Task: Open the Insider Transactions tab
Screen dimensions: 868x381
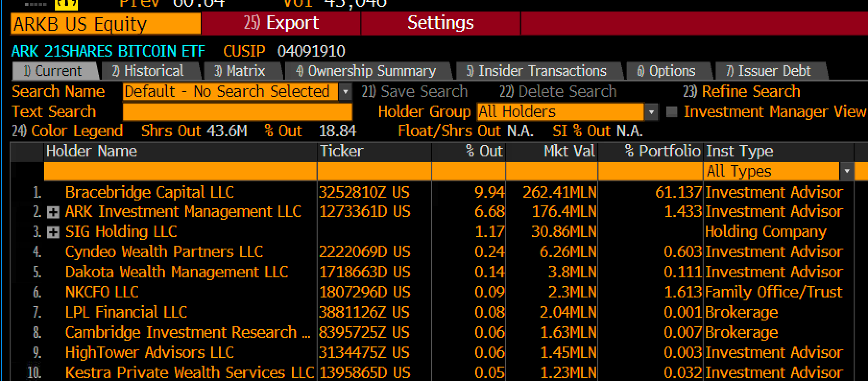Action: pyautogui.click(x=537, y=71)
